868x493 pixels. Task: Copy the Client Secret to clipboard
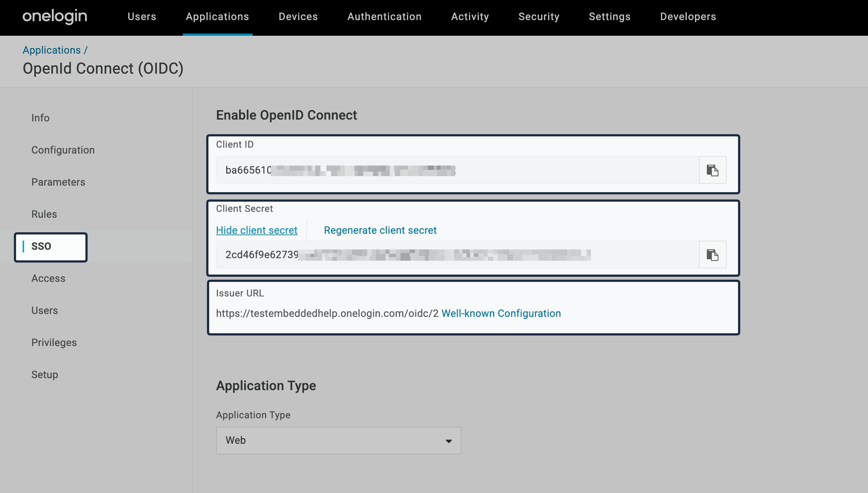[712, 255]
